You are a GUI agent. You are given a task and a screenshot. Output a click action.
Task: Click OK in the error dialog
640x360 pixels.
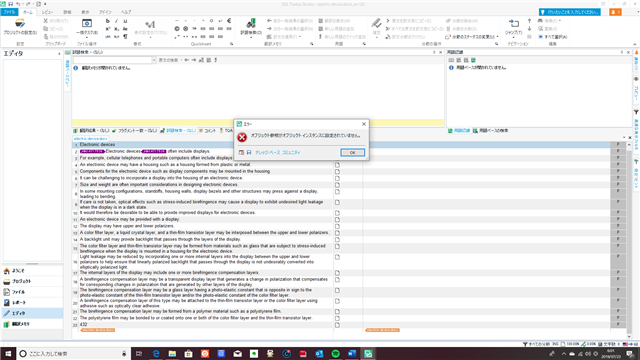352,152
